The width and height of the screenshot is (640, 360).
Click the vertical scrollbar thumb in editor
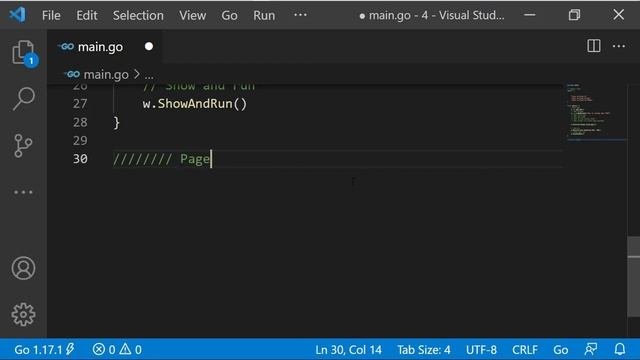pos(633,276)
